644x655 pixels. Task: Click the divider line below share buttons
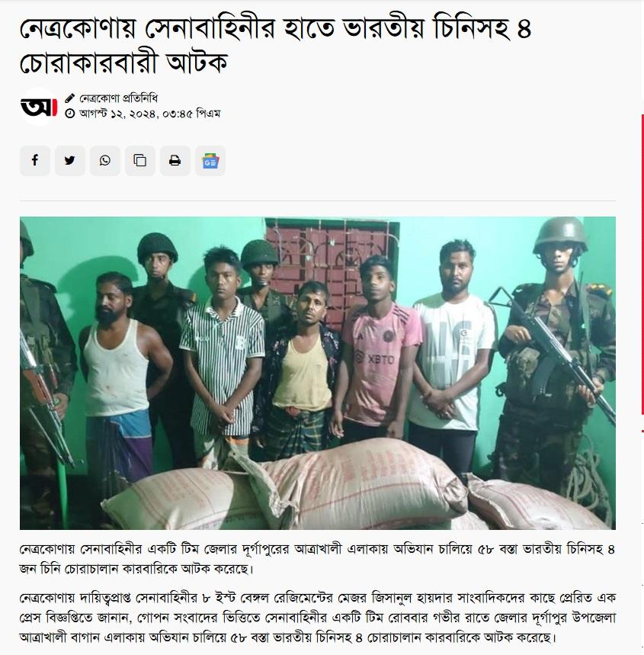318,201
